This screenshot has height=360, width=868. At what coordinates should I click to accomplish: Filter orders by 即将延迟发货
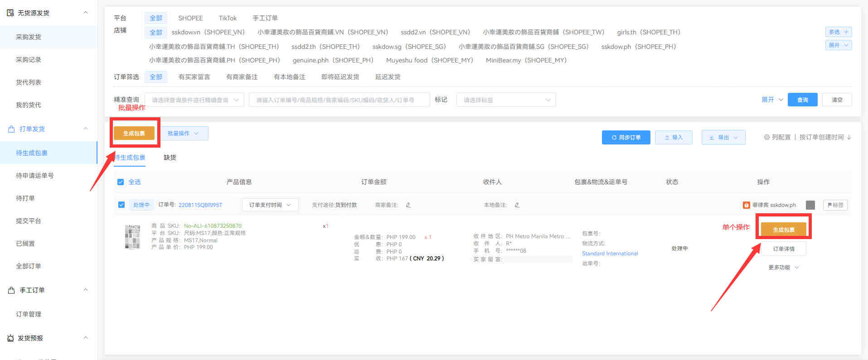click(340, 77)
